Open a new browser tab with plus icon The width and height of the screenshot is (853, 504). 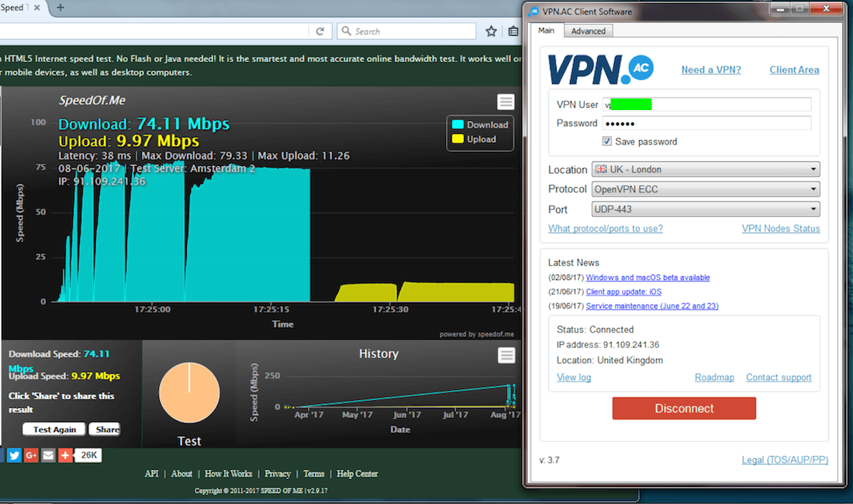tap(60, 8)
